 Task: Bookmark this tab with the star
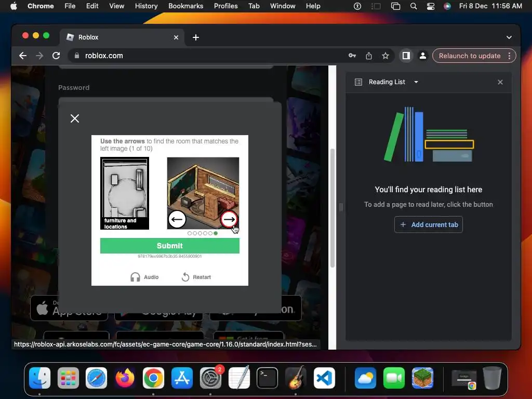[385, 56]
